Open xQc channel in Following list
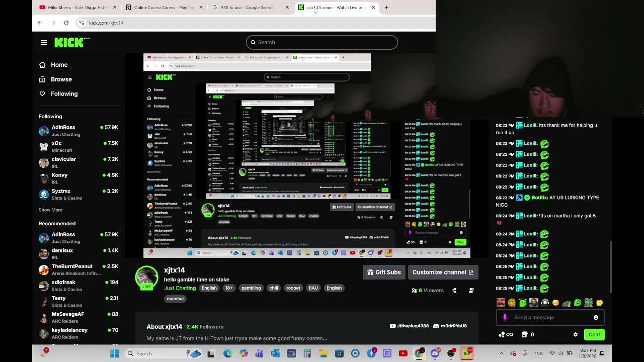 click(x=78, y=147)
